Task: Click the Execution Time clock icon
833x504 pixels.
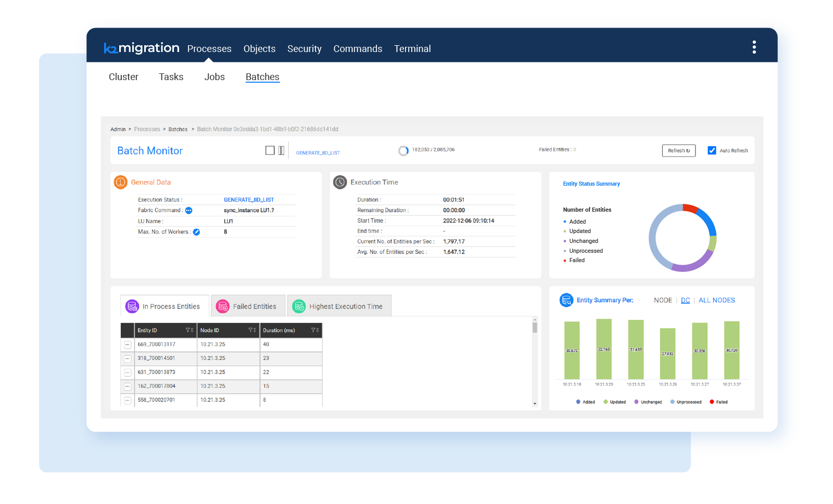Action: pyautogui.click(x=340, y=182)
